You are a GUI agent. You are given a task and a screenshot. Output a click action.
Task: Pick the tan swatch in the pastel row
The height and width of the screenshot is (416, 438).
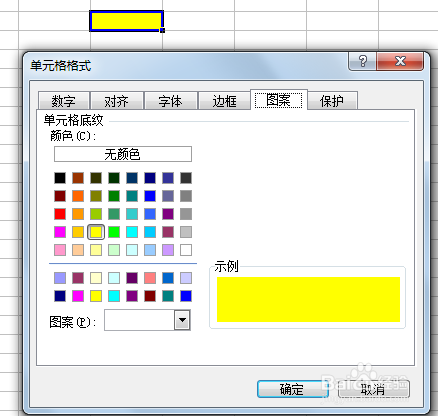coord(78,250)
